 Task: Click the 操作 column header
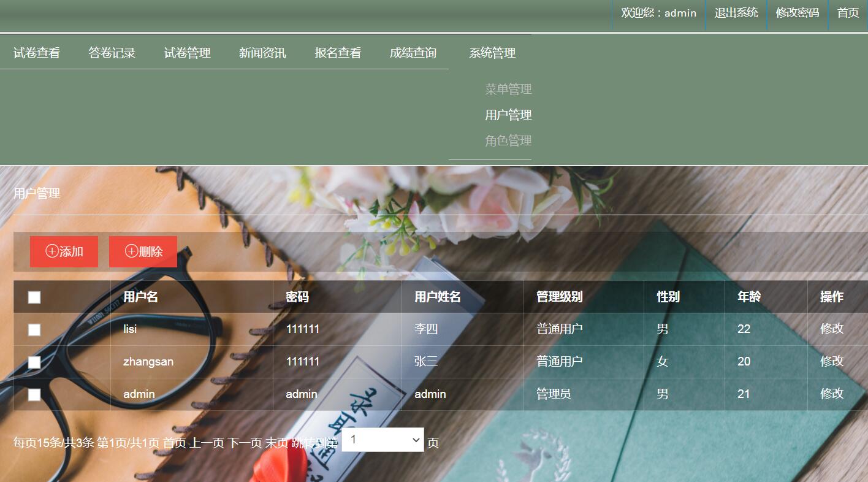tap(832, 297)
